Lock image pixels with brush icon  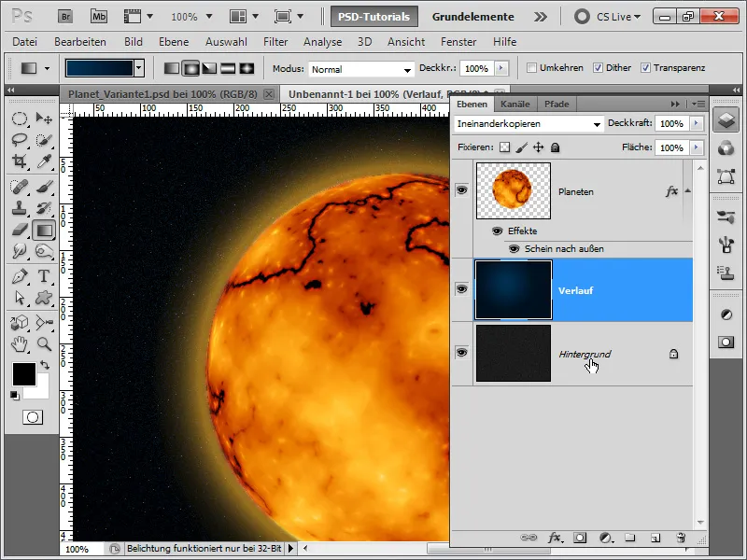point(522,147)
